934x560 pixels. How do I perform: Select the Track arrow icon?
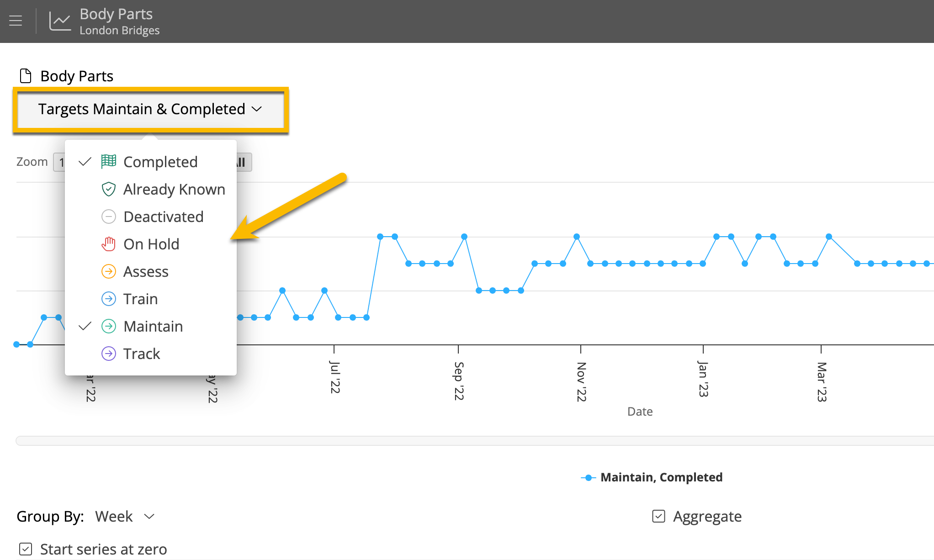(x=108, y=354)
